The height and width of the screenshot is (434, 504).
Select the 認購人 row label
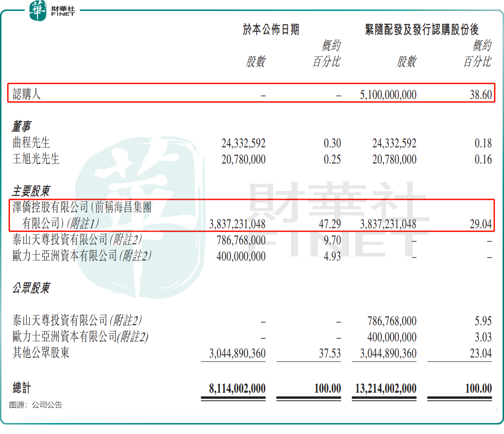[27, 94]
